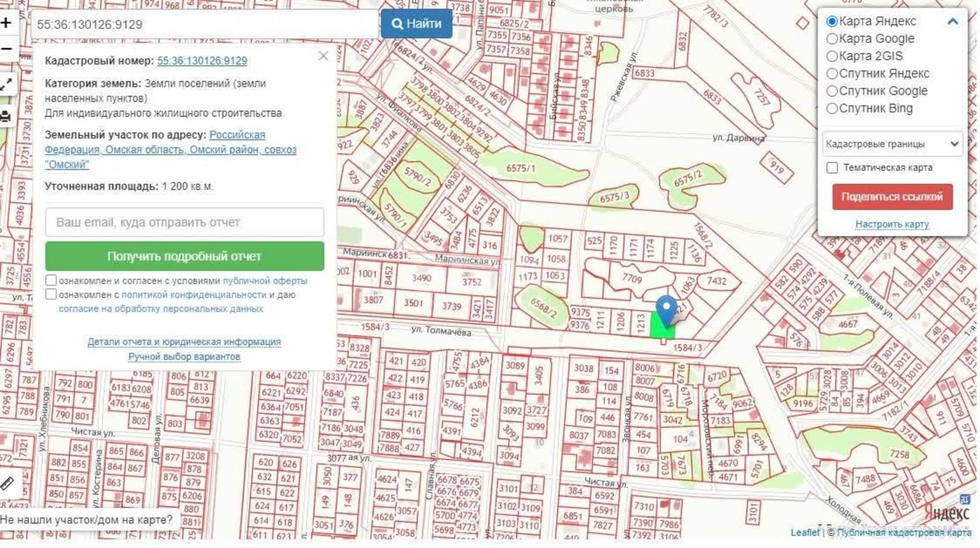Zoom in with the plus button
The height and width of the screenshot is (548, 980).
[6, 23]
